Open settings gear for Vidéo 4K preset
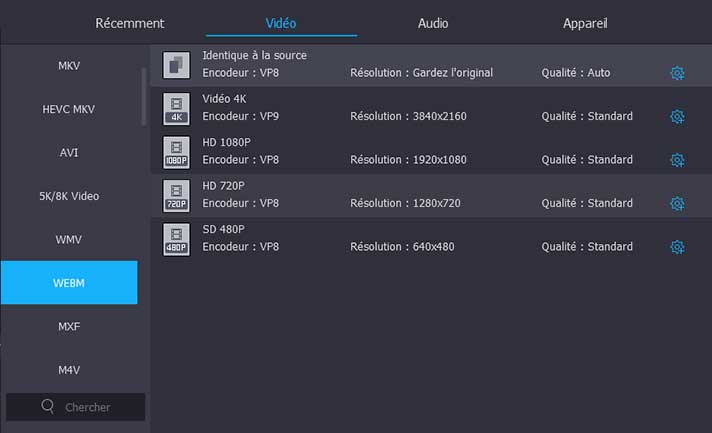The height and width of the screenshot is (433, 712). coord(677,117)
